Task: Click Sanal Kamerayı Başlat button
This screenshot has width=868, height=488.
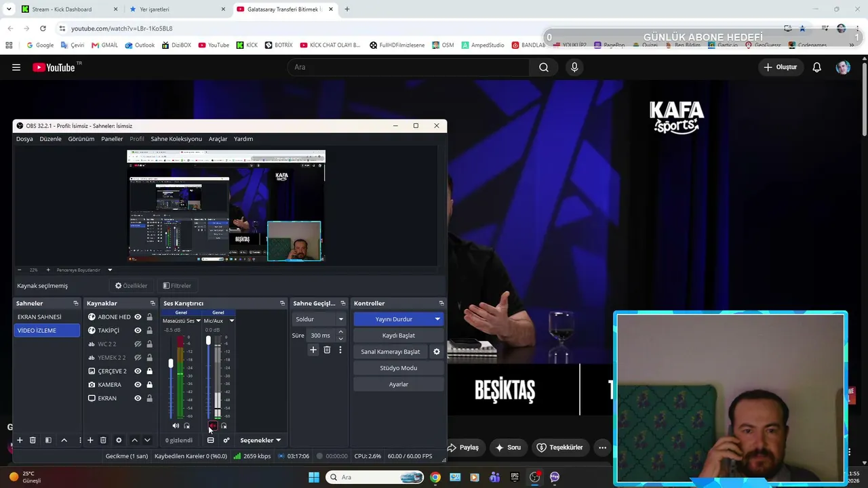Action: point(391,352)
